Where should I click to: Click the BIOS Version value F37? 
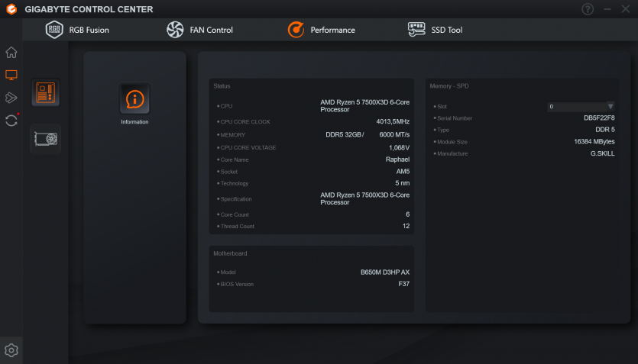pos(403,284)
